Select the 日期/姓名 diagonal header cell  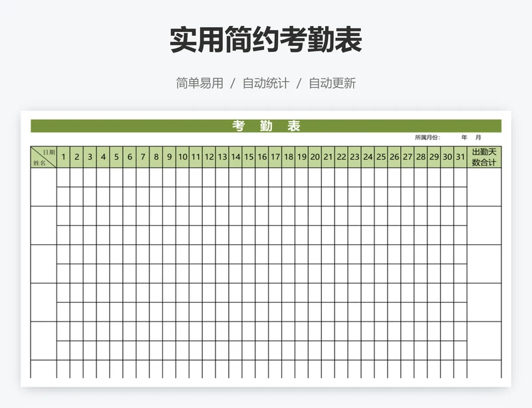click(43, 157)
